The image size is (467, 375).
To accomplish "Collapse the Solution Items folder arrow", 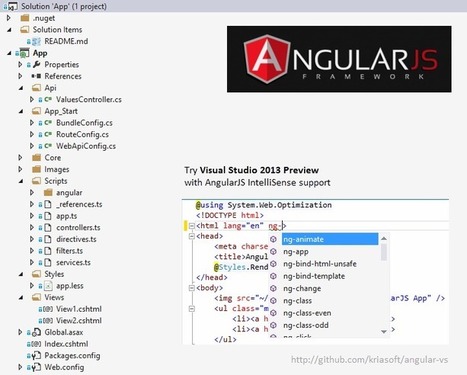I will tap(9, 30).
